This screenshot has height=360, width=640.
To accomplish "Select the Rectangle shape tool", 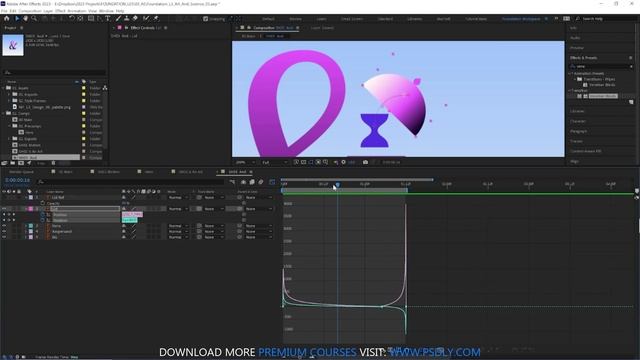I will click(91, 18).
